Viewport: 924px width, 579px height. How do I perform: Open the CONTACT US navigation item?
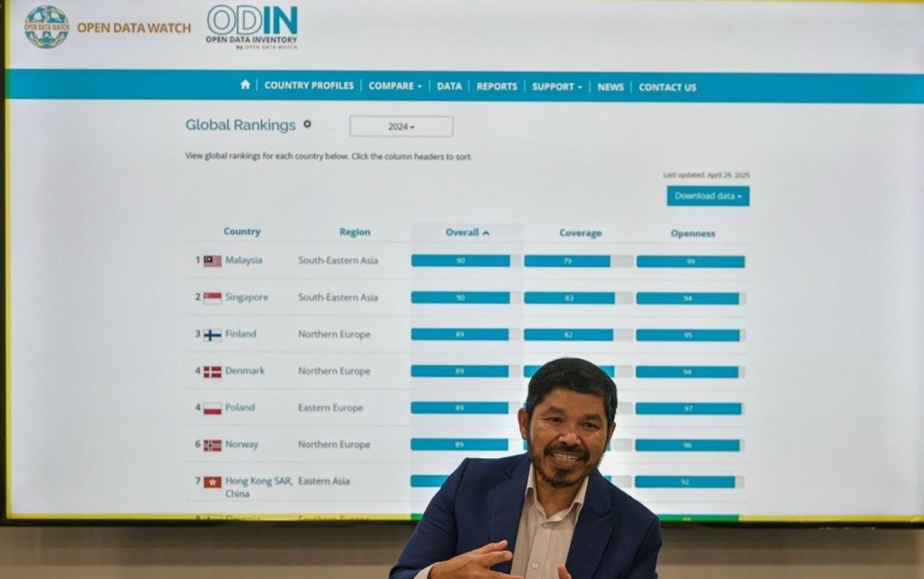667,87
